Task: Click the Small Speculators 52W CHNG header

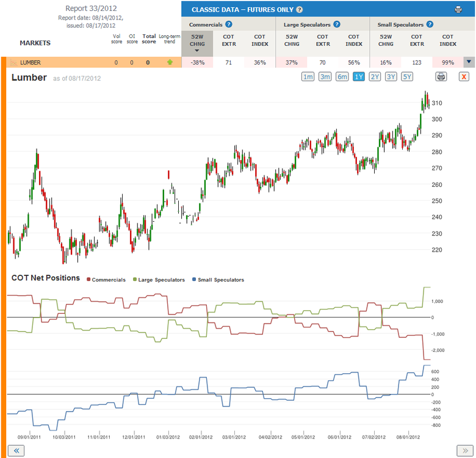Action: (x=386, y=40)
